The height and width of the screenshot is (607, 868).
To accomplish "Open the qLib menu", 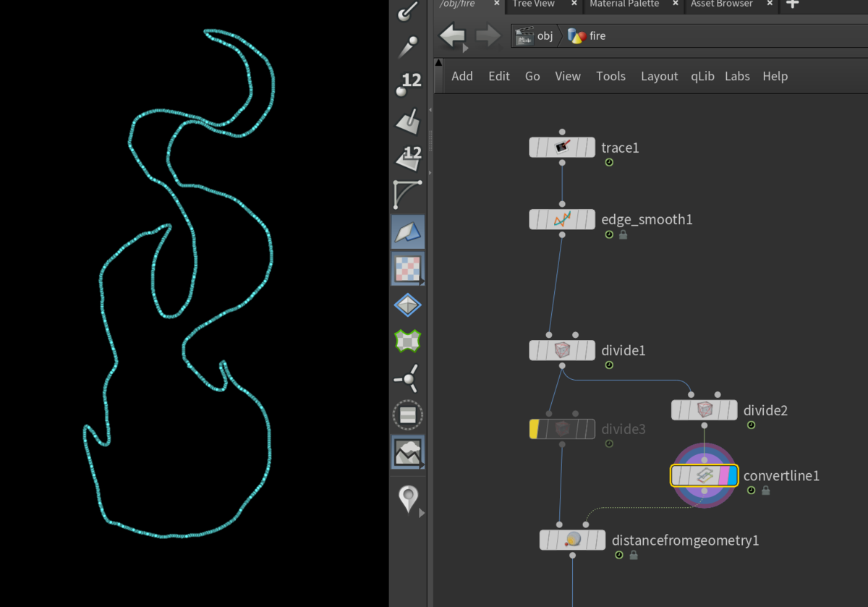I will pyautogui.click(x=702, y=76).
